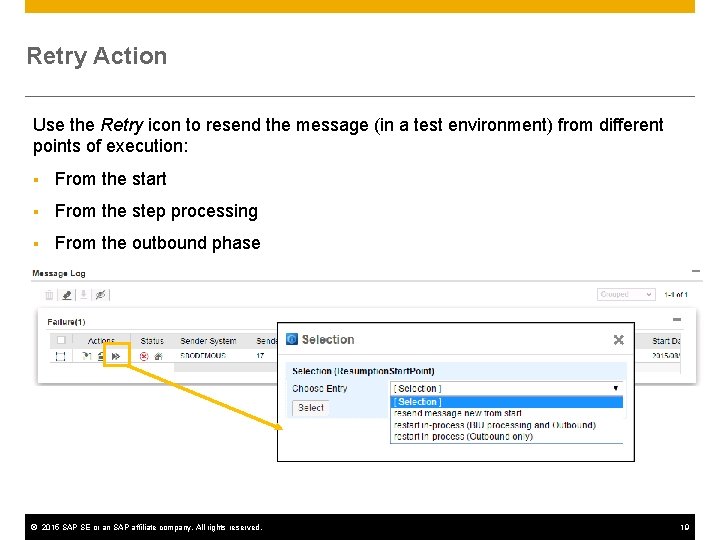Open the Choose Entry combo box
This screenshot has width=720, height=540.
(506, 388)
